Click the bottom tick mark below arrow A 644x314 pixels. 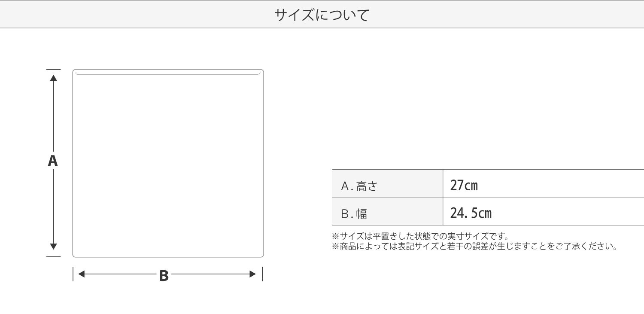pyautogui.click(x=53, y=256)
